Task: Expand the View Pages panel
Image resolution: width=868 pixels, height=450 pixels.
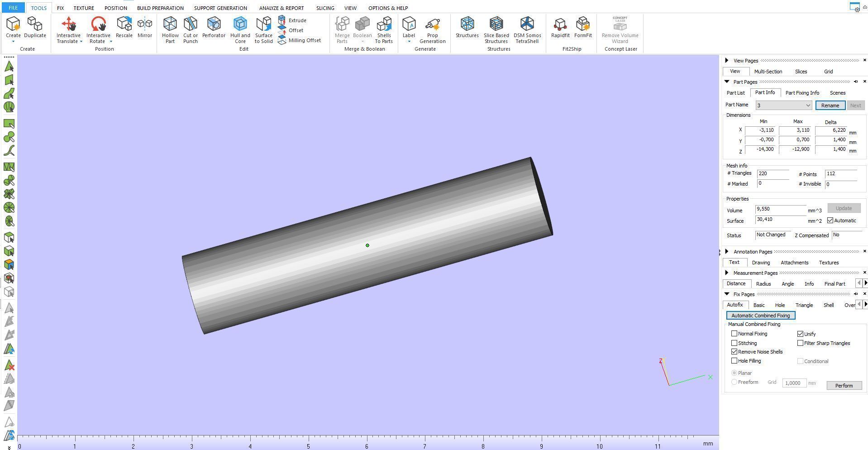Action: 726,61
